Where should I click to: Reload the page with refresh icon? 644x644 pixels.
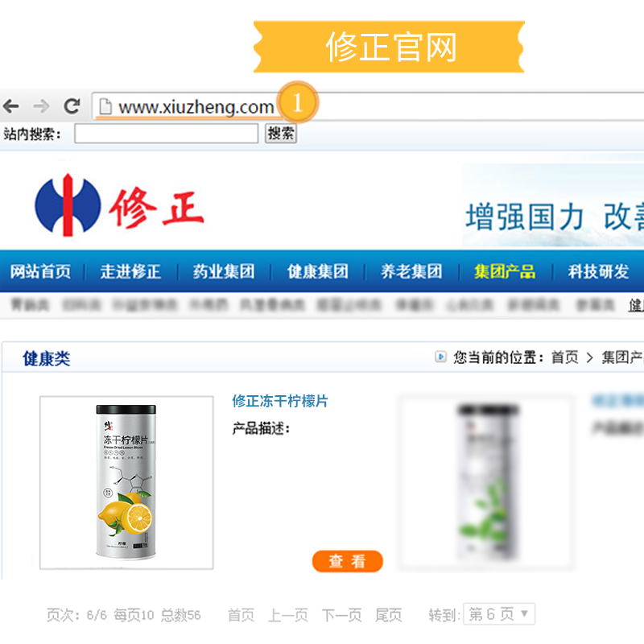click(x=72, y=106)
